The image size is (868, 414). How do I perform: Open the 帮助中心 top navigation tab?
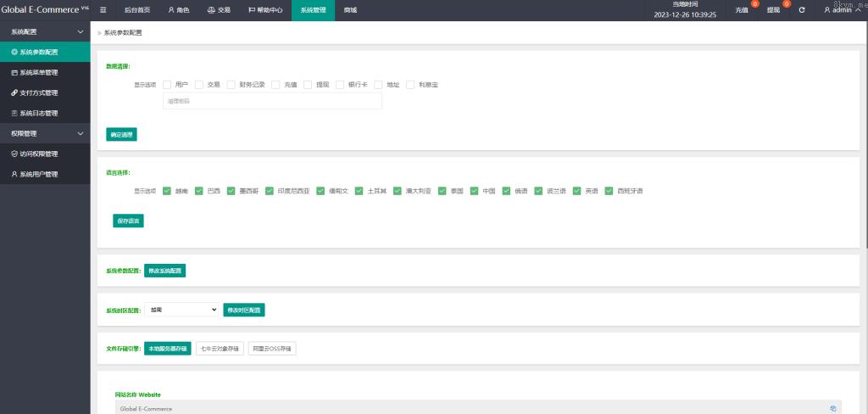264,10
